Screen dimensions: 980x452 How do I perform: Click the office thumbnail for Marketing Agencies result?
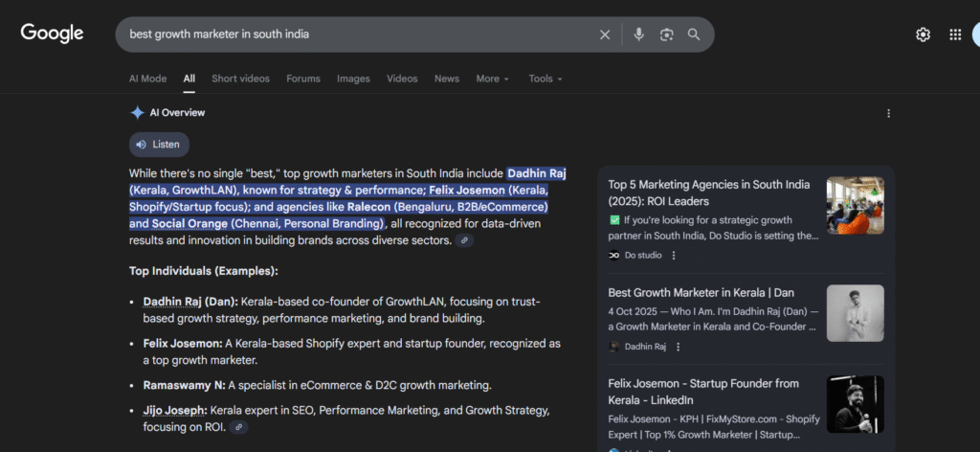pos(855,205)
